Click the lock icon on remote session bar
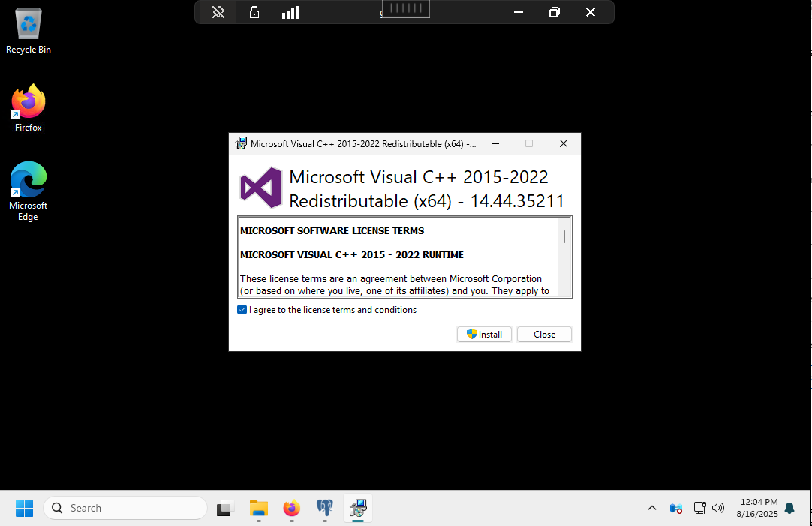The image size is (812, 526). 254,12
